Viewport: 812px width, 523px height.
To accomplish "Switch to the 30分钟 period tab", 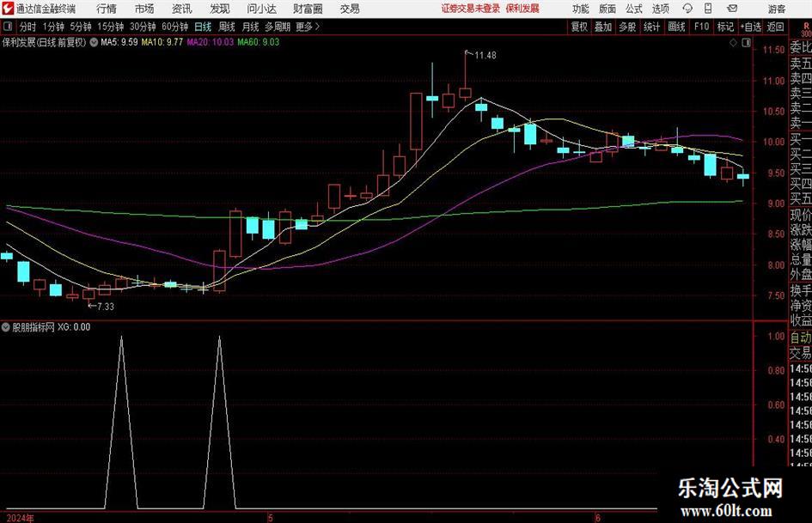I will pos(143,27).
